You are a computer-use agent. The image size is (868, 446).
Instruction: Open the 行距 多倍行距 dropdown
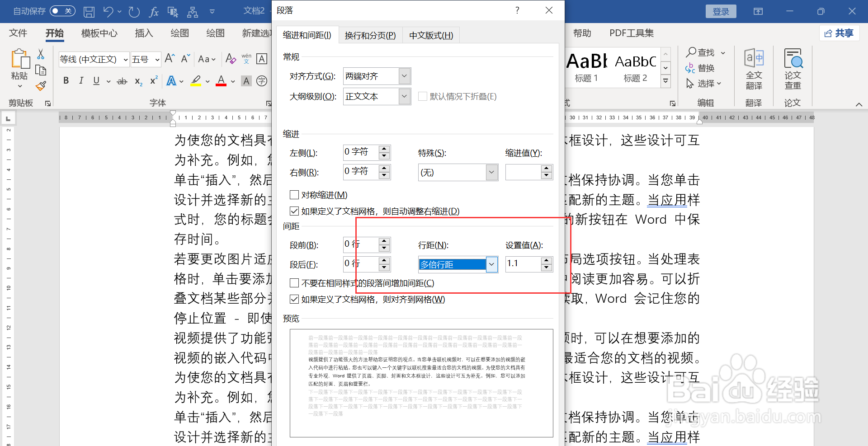492,264
